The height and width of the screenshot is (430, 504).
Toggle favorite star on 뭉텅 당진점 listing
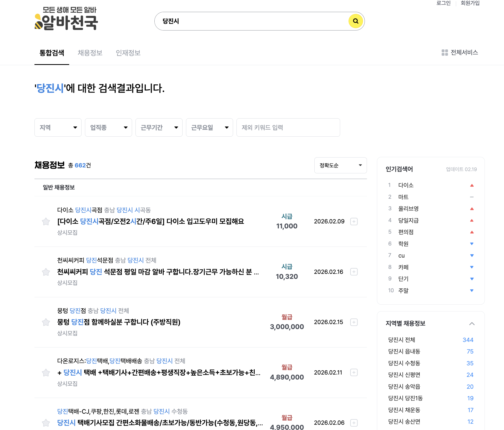46,322
